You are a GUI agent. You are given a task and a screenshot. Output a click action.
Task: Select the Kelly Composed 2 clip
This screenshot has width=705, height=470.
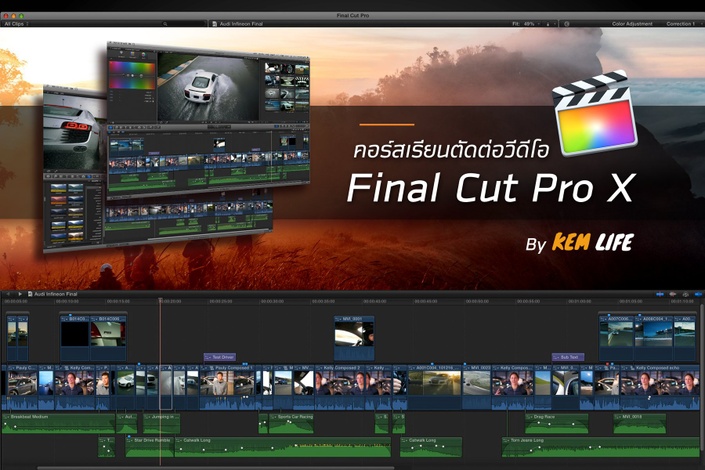click(340, 387)
